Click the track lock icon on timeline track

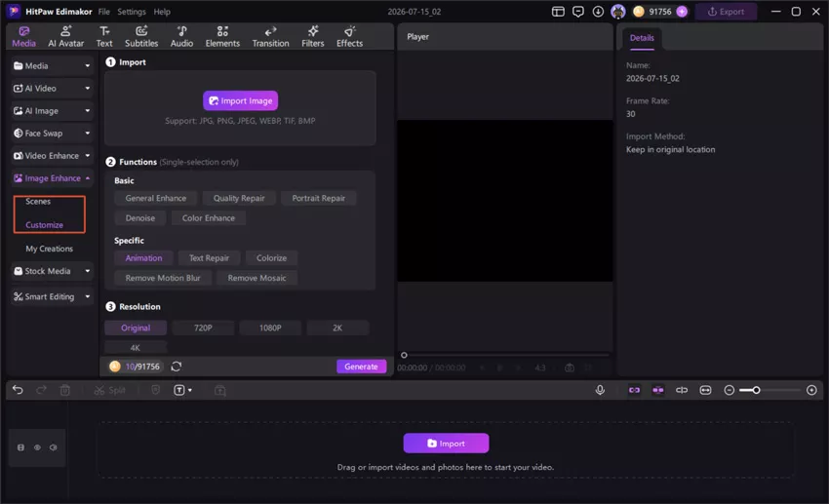(20, 447)
